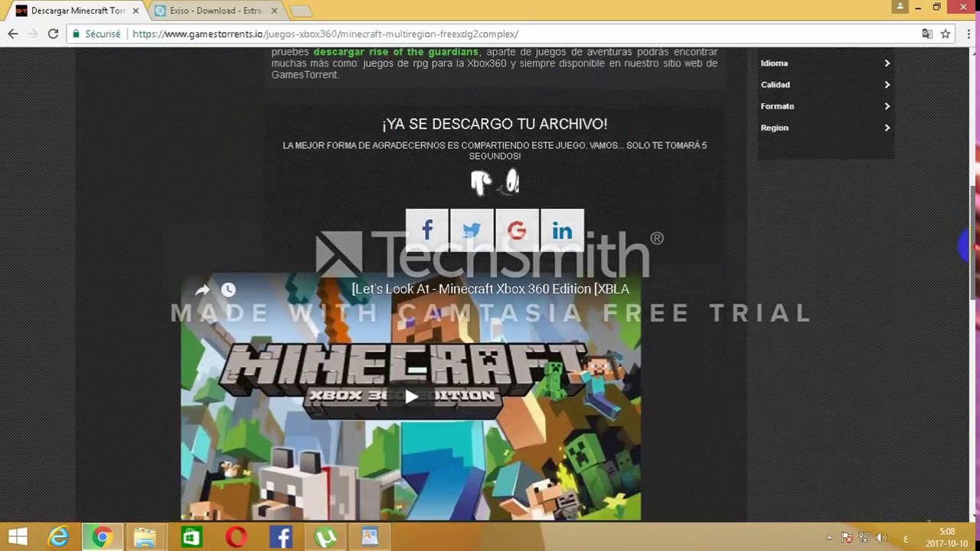Go forward to the next page
The width and height of the screenshot is (980, 551).
tap(33, 34)
